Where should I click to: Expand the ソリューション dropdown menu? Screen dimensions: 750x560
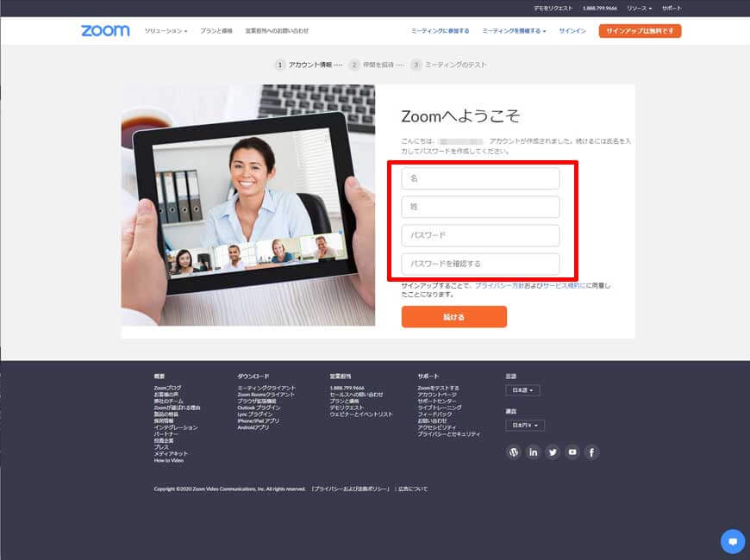pos(166,31)
